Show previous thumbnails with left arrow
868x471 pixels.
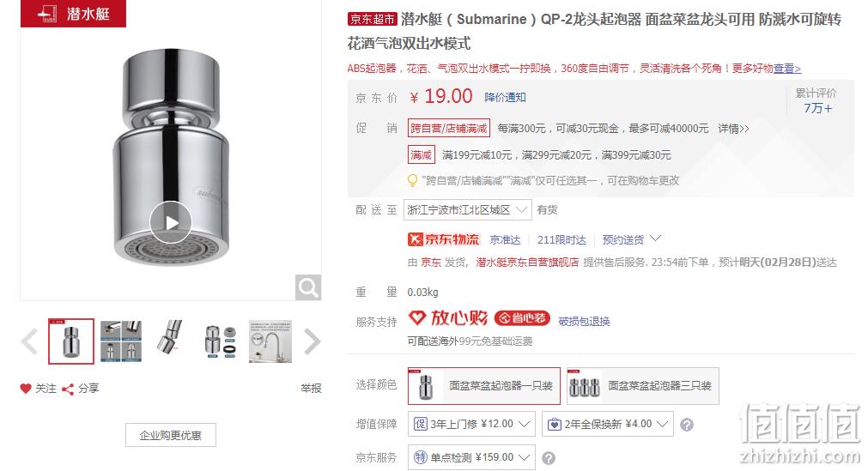click(x=29, y=341)
